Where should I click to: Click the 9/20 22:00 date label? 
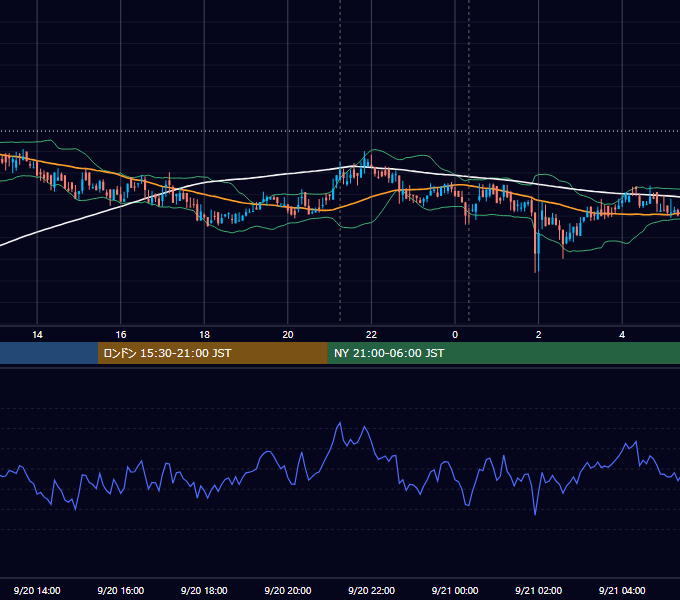(x=371, y=590)
